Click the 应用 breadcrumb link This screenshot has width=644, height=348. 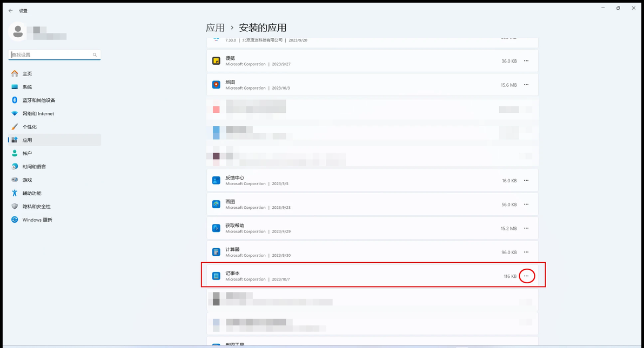215,28
